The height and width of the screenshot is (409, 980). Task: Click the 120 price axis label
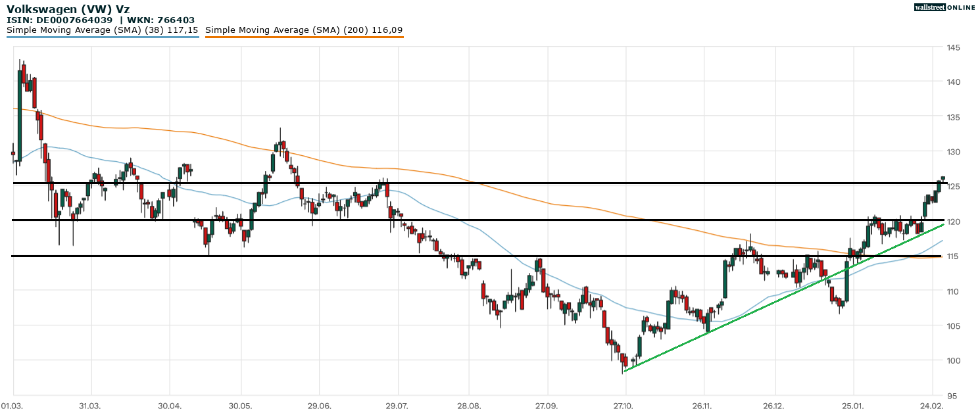(953, 222)
